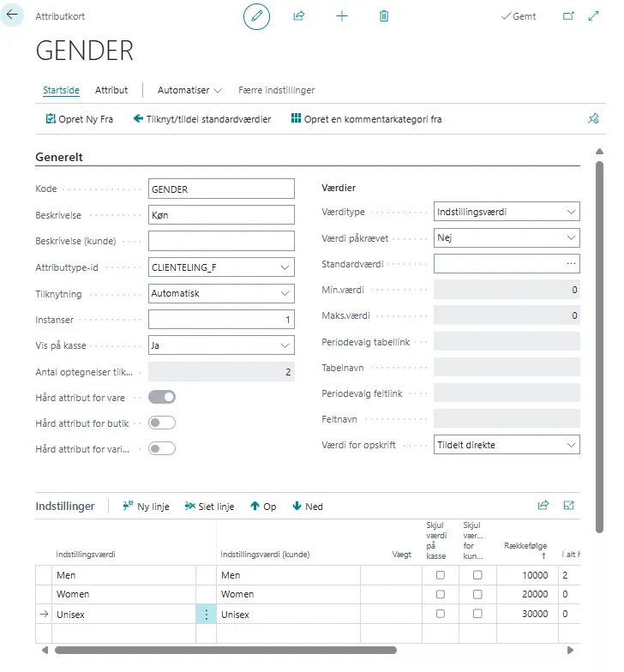Open card in new window icon
This screenshot has height=672, width=624.
(567, 16)
